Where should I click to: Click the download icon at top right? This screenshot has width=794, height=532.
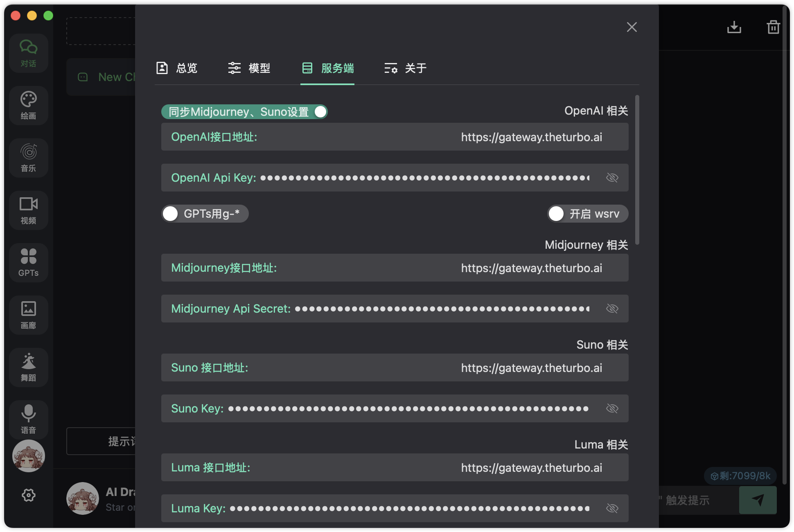(x=734, y=27)
